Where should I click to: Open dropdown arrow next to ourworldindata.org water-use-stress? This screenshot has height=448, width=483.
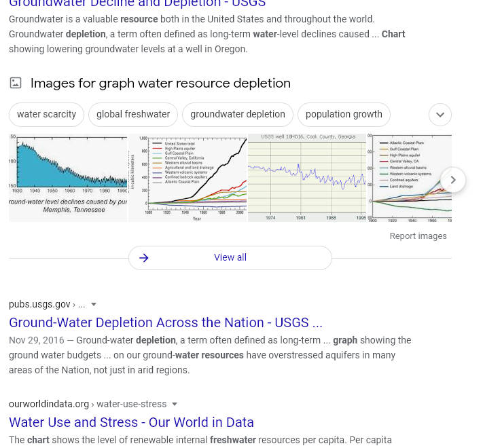click(175, 405)
